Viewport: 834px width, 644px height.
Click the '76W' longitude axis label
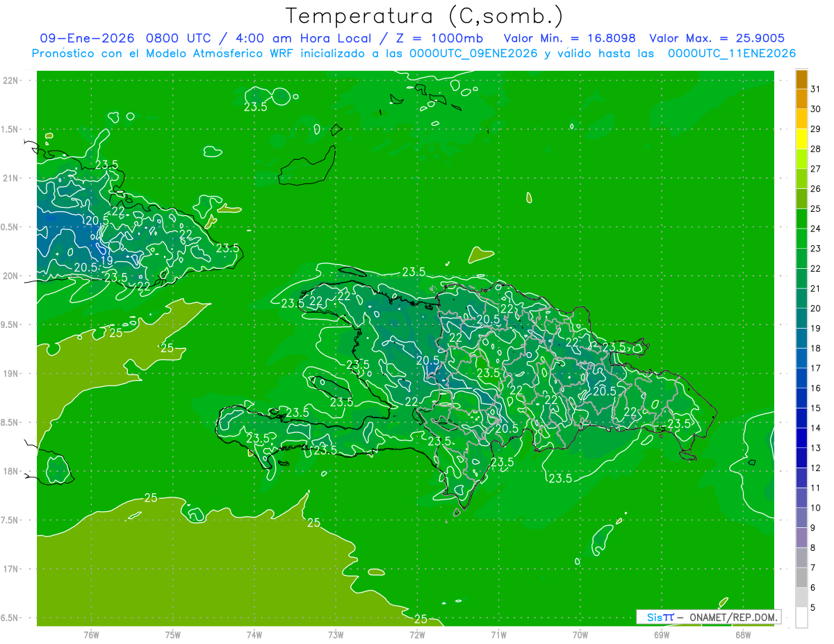click(x=91, y=635)
